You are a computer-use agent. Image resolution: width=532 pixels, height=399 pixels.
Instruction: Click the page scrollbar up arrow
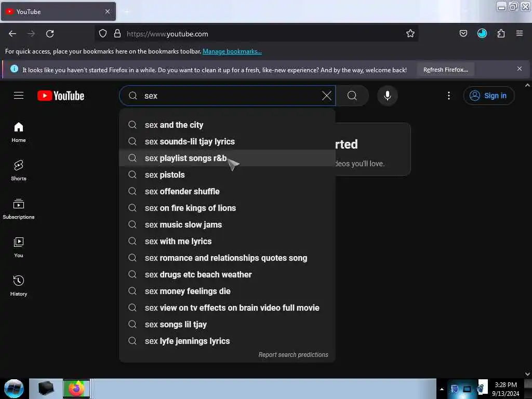[x=527, y=86]
